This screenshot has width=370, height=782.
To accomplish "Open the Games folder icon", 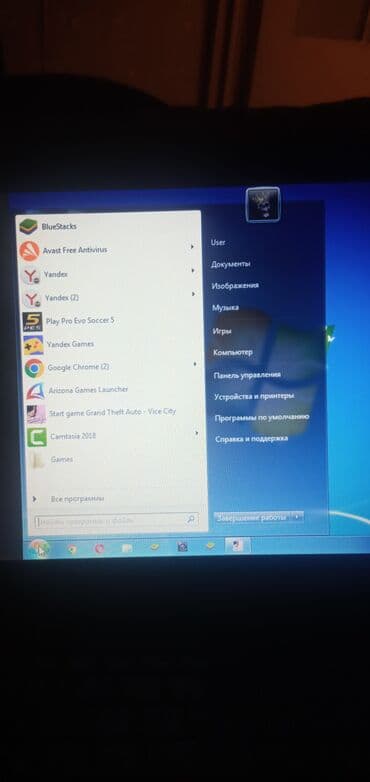I will tap(38, 460).
